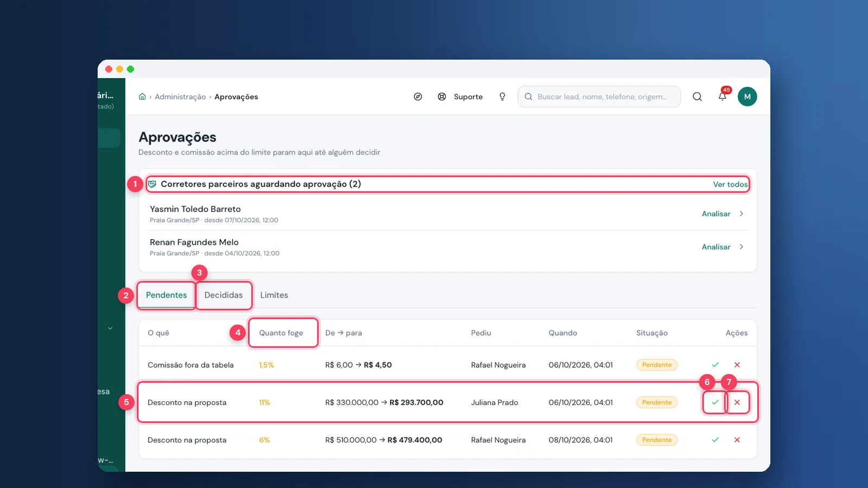
Task: Expand chevron for Yasmin Toledo Barreto
Action: [742, 214]
